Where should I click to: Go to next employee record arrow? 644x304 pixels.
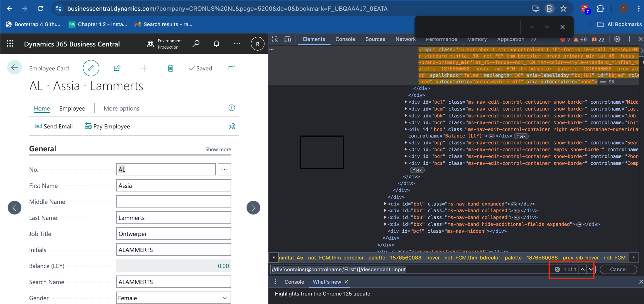253,208
